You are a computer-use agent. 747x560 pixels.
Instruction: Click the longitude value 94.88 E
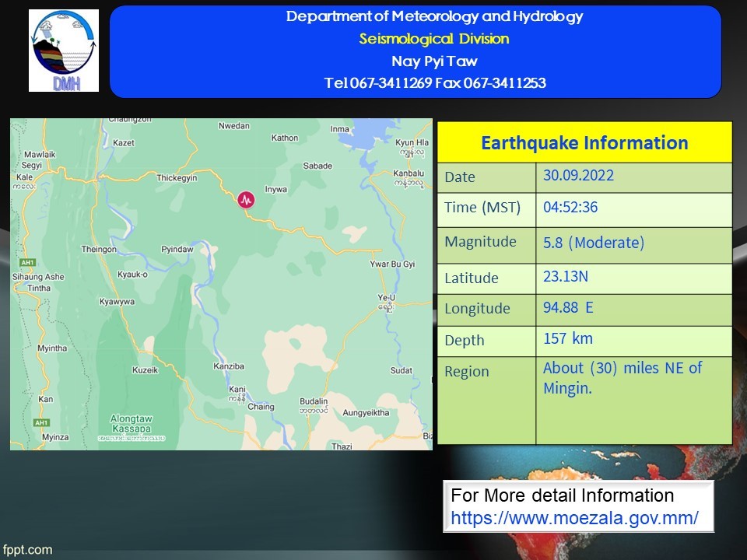[x=568, y=307]
